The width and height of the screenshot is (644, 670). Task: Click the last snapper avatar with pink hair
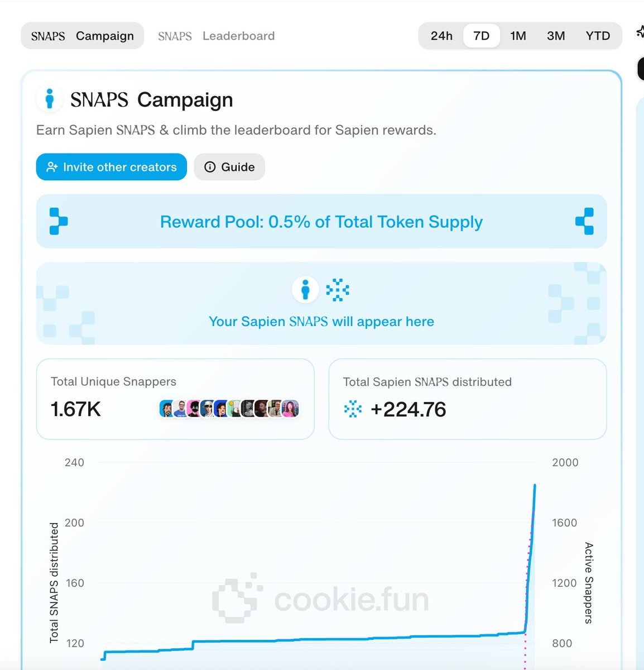pyautogui.click(x=290, y=409)
